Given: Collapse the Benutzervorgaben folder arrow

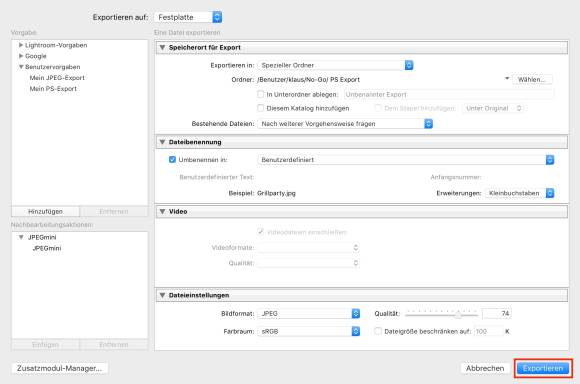Looking at the screenshot, I should click(x=21, y=67).
